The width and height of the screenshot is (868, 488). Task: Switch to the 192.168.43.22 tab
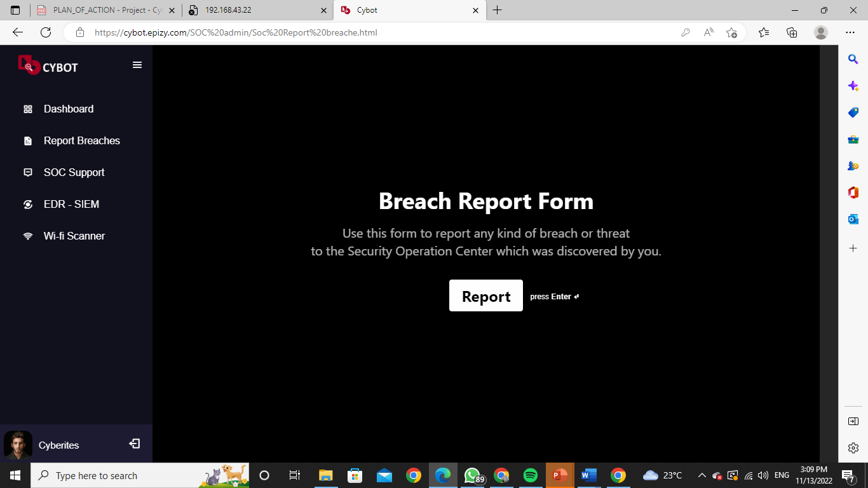257,10
